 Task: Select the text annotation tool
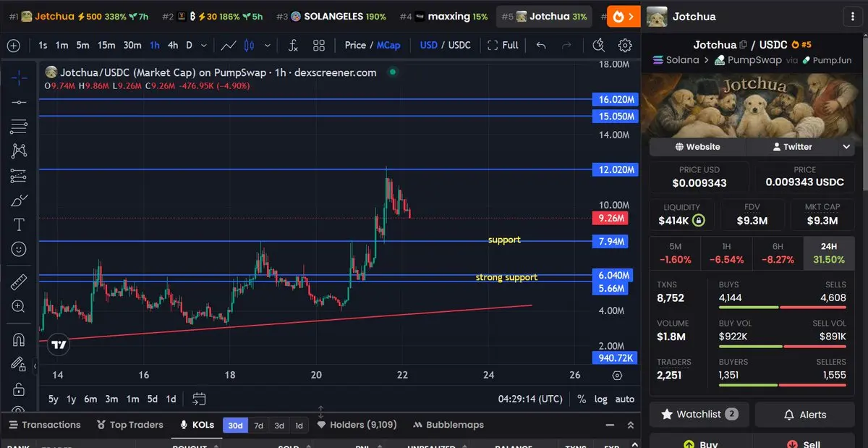[19, 224]
